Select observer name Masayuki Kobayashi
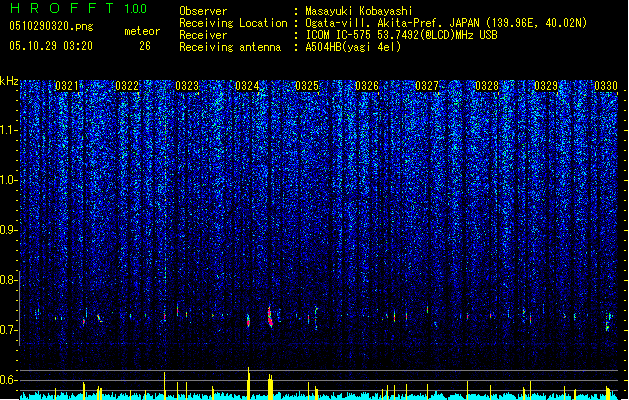 point(359,11)
